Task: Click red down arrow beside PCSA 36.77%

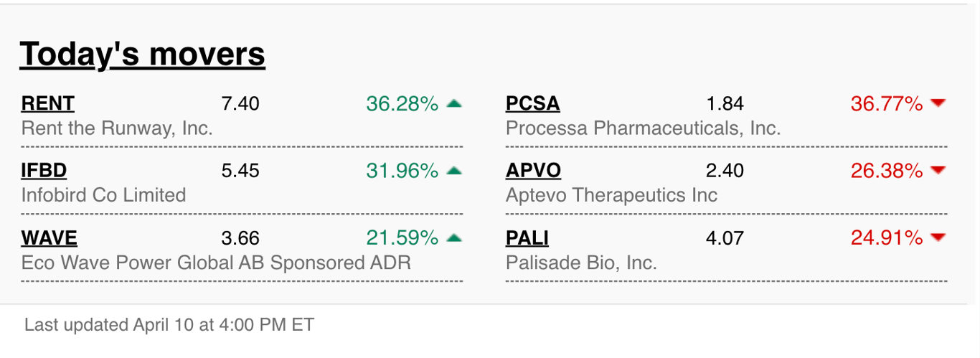Action: [938, 104]
